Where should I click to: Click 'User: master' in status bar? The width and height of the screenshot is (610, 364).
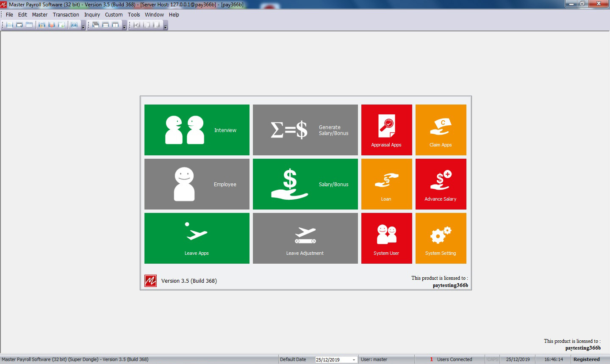point(374,359)
